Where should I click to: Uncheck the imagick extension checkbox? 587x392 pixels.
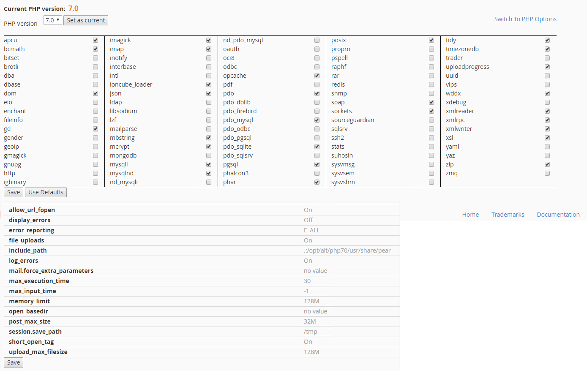coord(209,40)
